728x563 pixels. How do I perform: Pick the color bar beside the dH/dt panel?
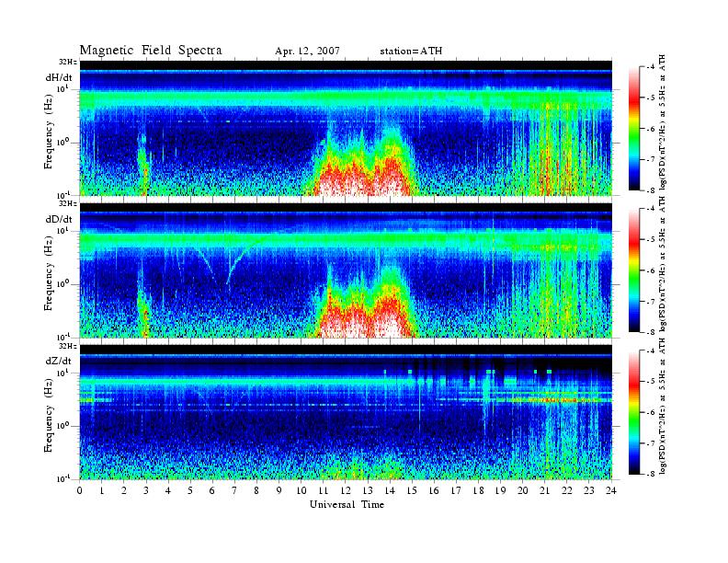[633, 129]
